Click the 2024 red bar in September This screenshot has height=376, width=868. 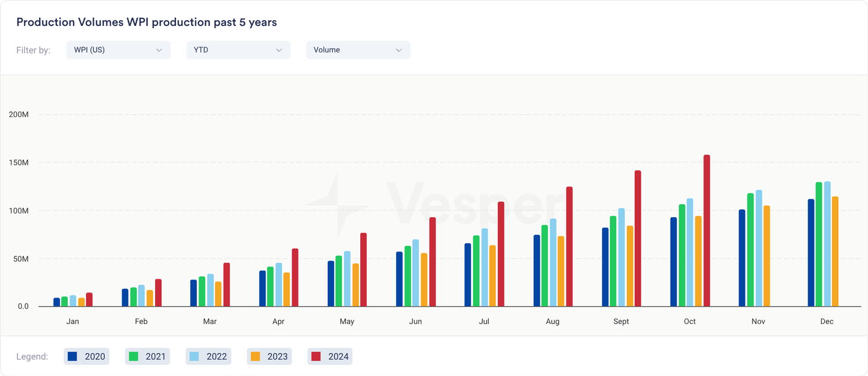pyautogui.click(x=638, y=238)
